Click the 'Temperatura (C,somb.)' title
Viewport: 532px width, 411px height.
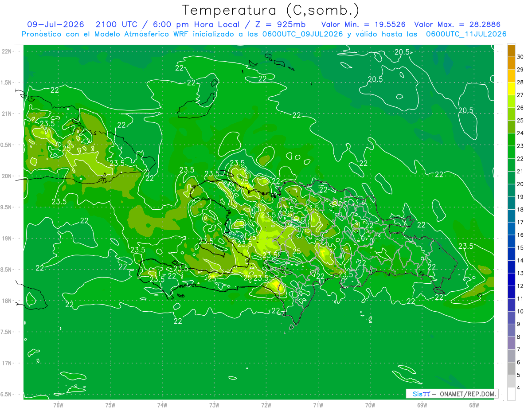[271, 10]
